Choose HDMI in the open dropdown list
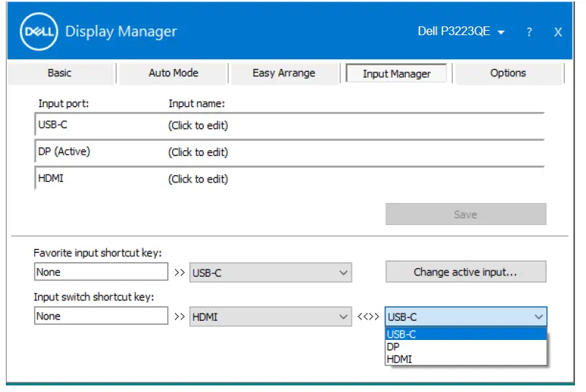This screenshot has width=586, height=392. tap(466, 359)
